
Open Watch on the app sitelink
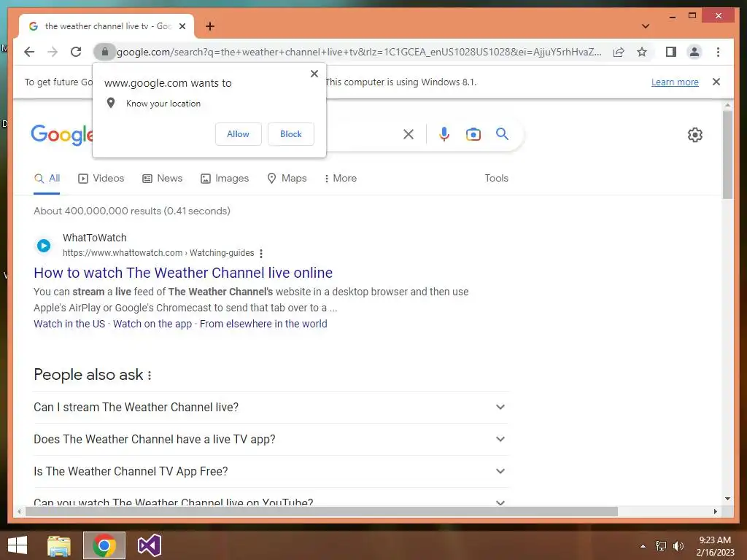(x=152, y=324)
